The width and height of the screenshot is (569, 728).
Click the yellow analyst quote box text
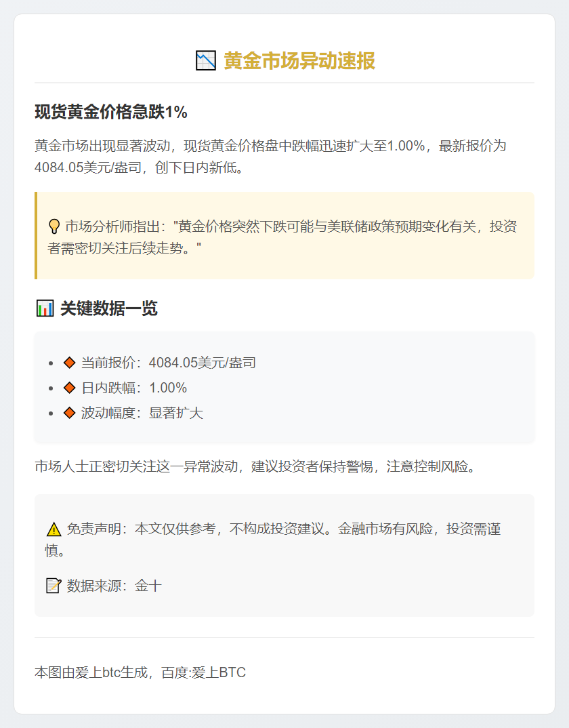[x=284, y=237]
